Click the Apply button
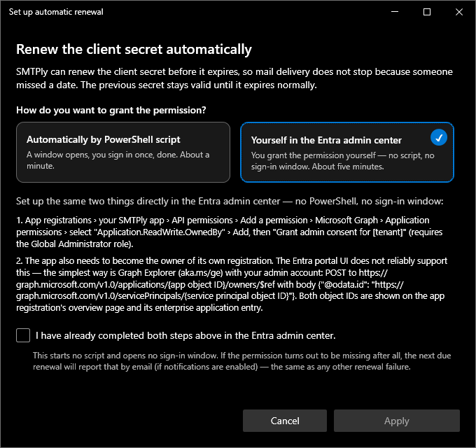The height and width of the screenshot is (448, 476). click(x=397, y=421)
